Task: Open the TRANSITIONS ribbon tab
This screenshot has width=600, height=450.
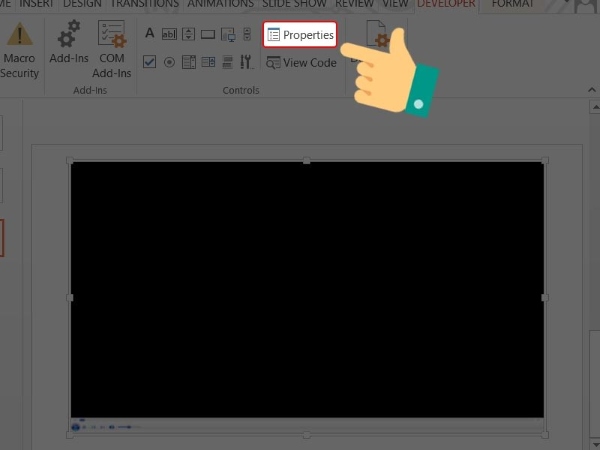Action: click(x=145, y=4)
